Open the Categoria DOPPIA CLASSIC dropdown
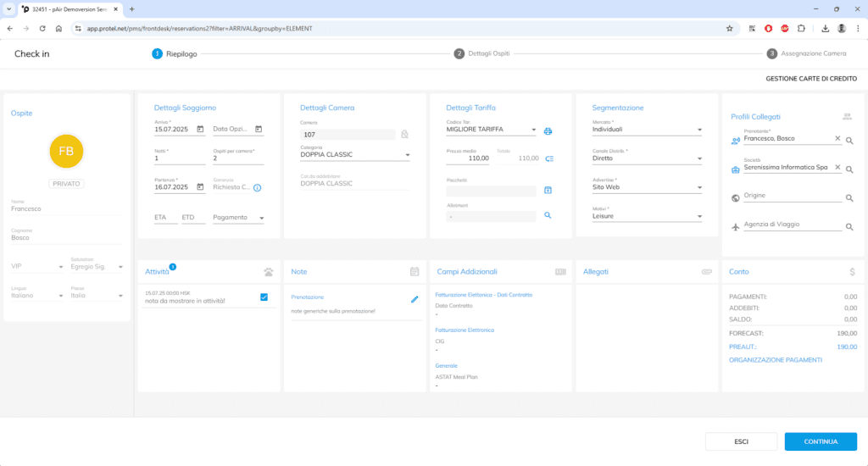 tap(408, 155)
